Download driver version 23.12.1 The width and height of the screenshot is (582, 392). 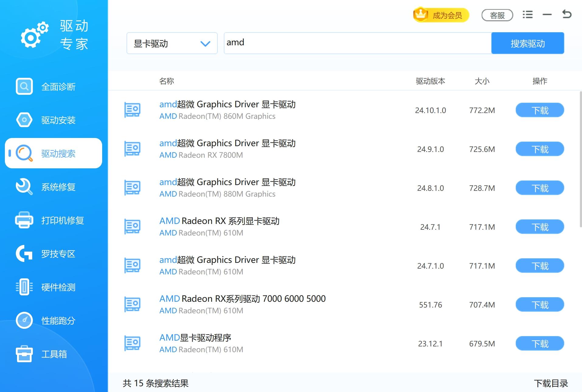pyautogui.click(x=540, y=343)
